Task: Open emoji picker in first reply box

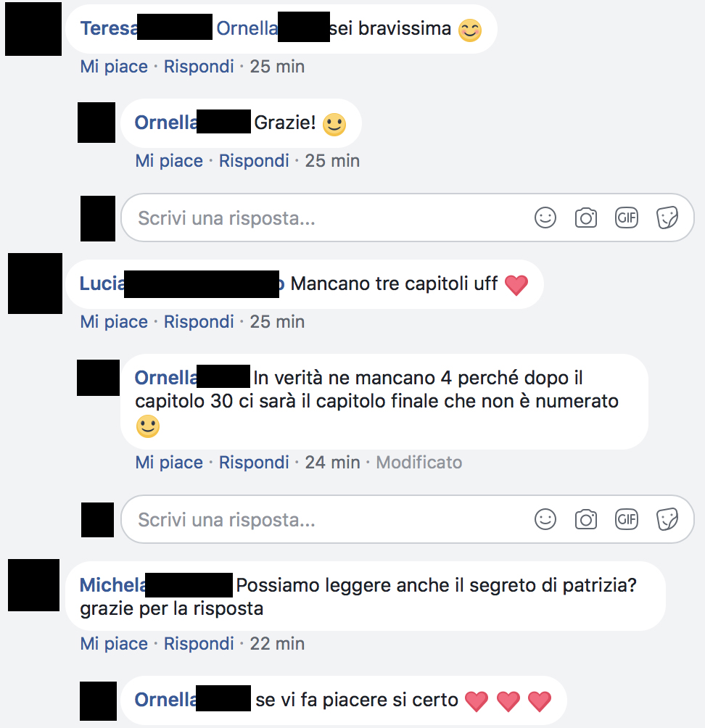Action: tap(545, 218)
